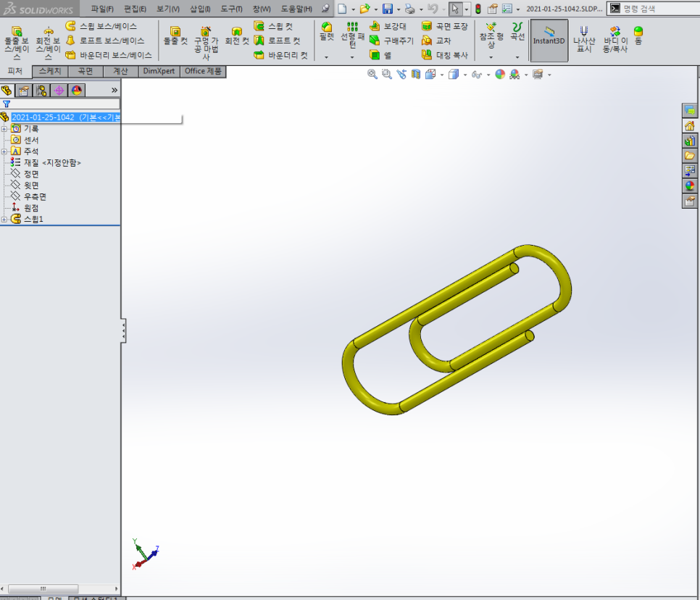Click the Curves (곡선) tool
The width and height of the screenshot is (700, 600).
pyautogui.click(x=517, y=31)
